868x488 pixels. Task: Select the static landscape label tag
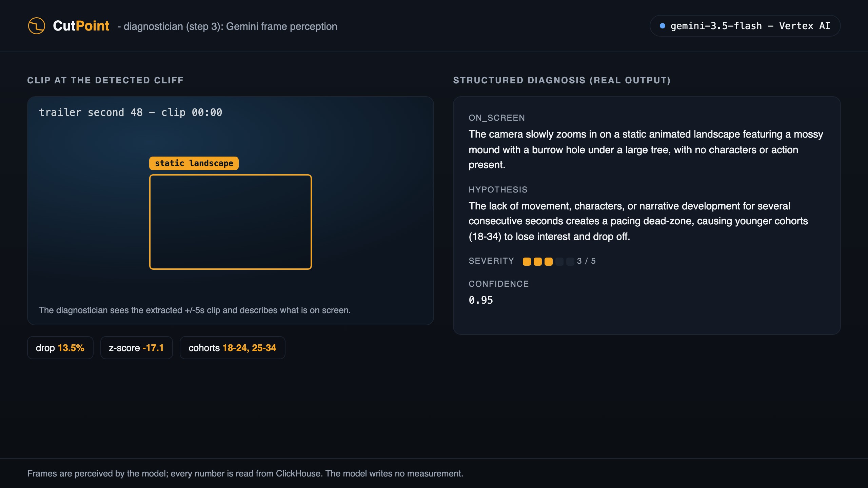point(194,163)
